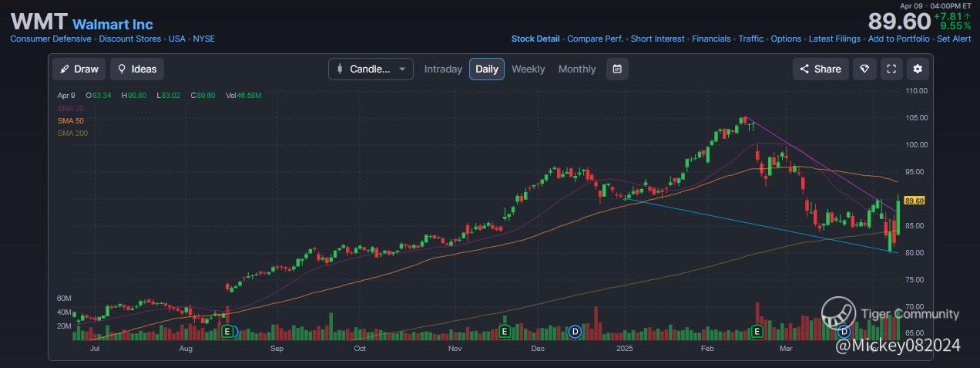Enter fullscreen chart mode

click(891, 69)
